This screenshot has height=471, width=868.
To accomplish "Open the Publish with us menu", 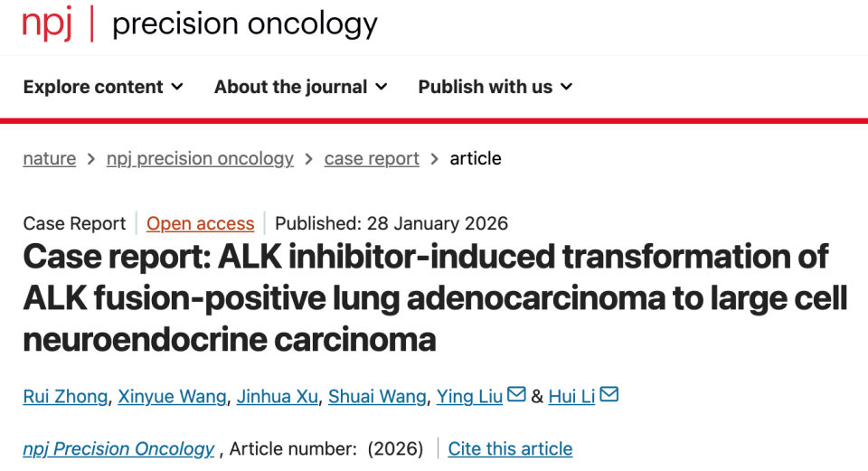I will coord(485,87).
